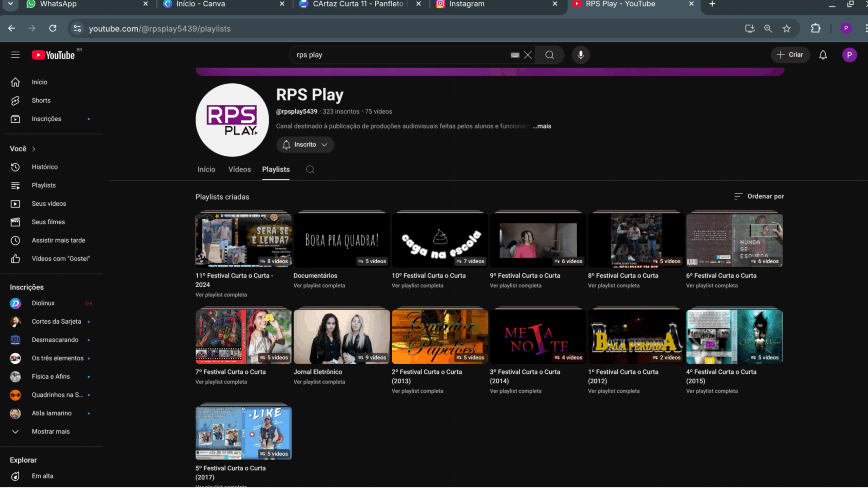868x488 pixels.
Task: Open the Ordenar por sort menu
Action: (759, 196)
